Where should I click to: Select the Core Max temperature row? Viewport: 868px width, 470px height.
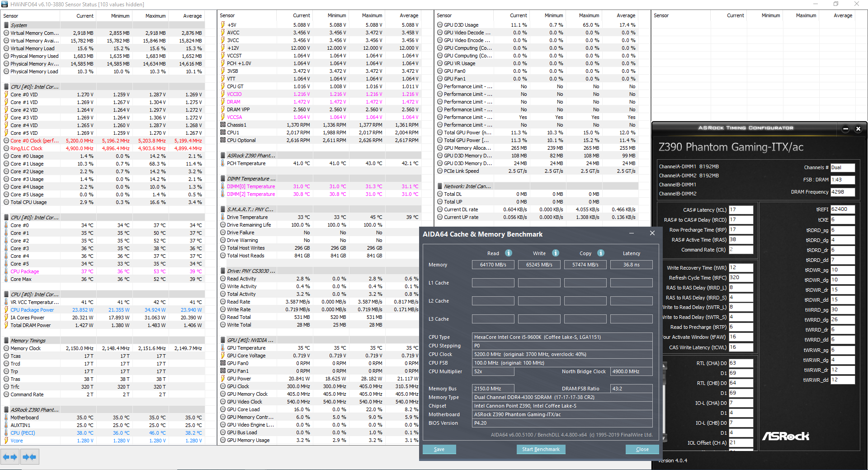(x=104, y=279)
